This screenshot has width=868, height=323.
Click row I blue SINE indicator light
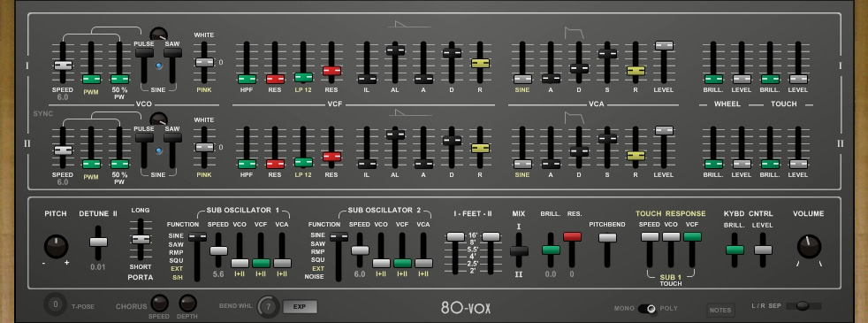(159, 65)
